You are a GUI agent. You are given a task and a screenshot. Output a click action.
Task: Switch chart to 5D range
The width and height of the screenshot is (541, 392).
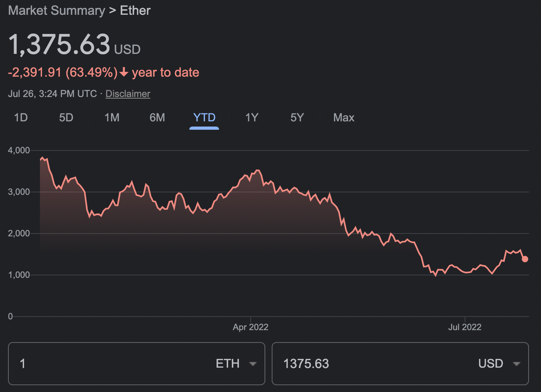point(66,117)
